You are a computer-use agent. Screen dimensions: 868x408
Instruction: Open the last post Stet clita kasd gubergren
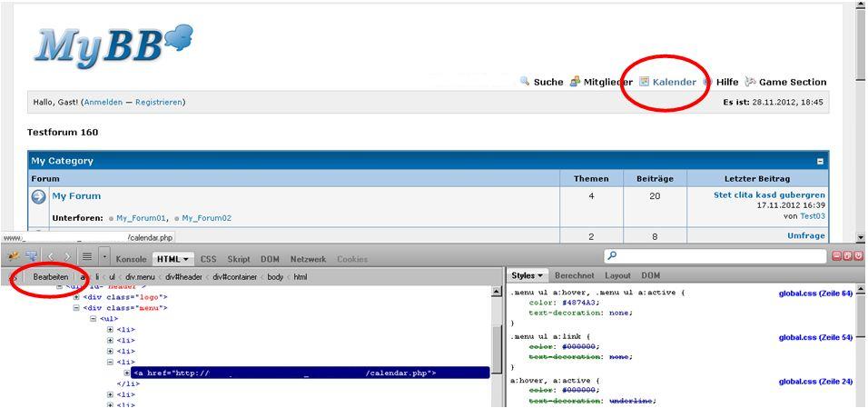pos(769,195)
